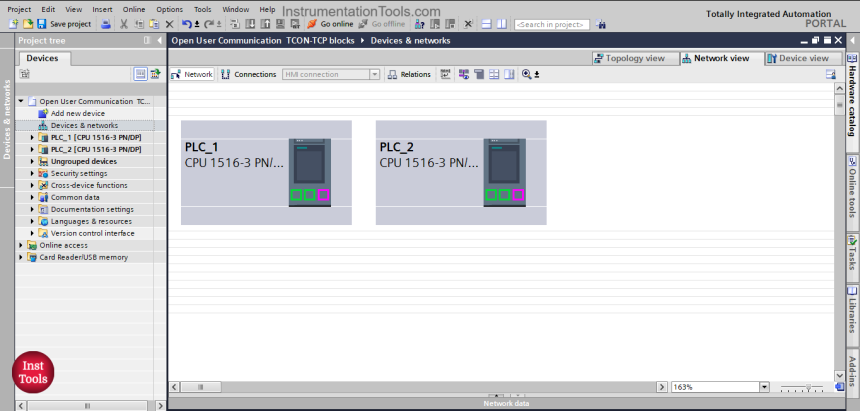Screen dimensions: 860x411
Task: Click the Cut scissors icon
Action: (x=124, y=24)
